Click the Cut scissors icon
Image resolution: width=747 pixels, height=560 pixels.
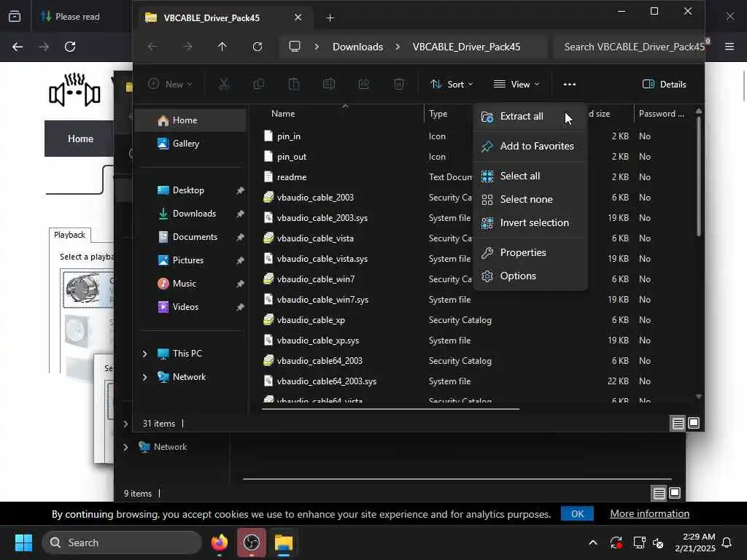(x=223, y=85)
